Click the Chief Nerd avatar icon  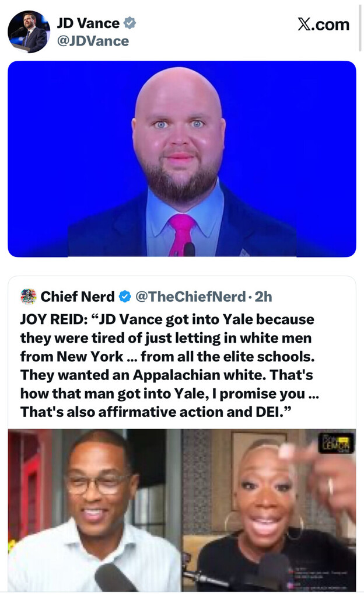click(28, 297)
